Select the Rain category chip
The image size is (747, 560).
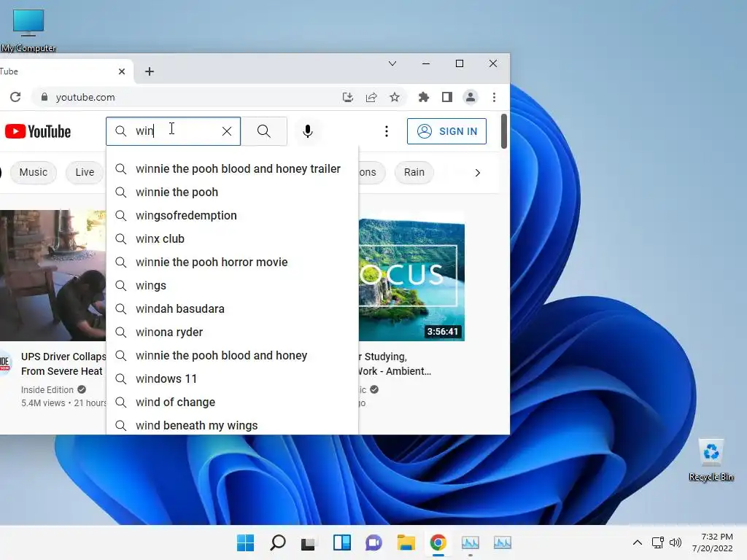point(414,172)
